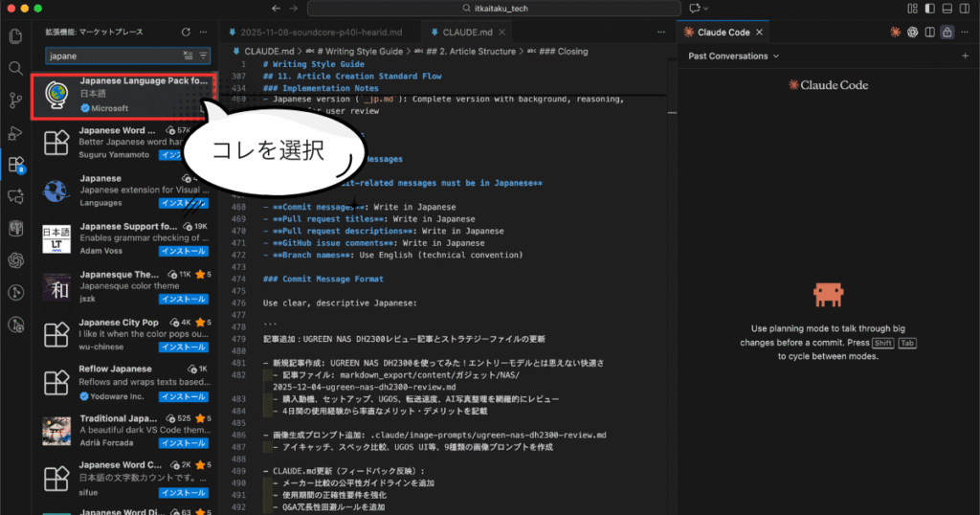Screen dimensions: 980x515
Task: Start a new Claude Code conversation
Action: pyautogui.click(x=965, y=56)
